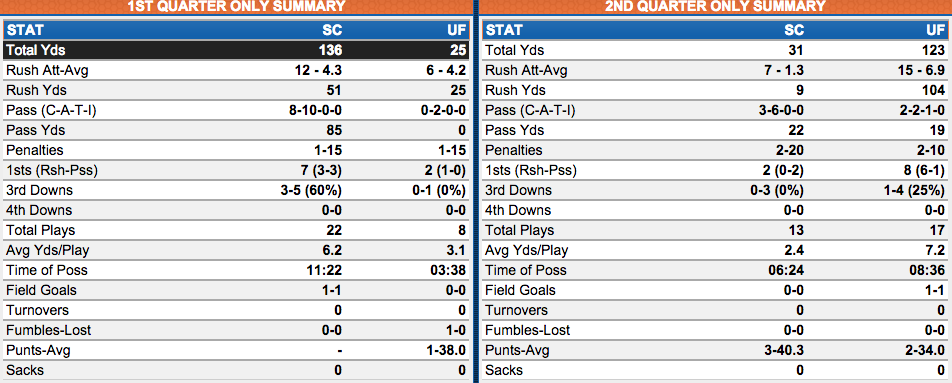Select the highlighted Total Yds row in the 1st quarter table

pos(236,50)
